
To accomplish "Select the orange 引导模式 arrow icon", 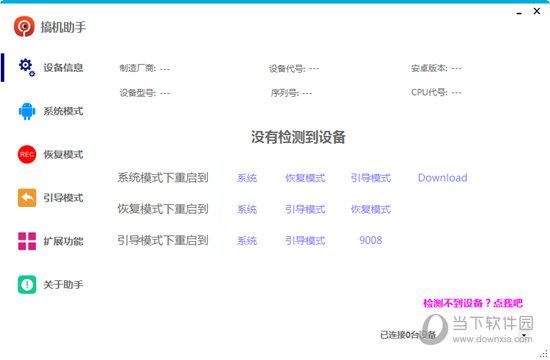I will (27, 198).
